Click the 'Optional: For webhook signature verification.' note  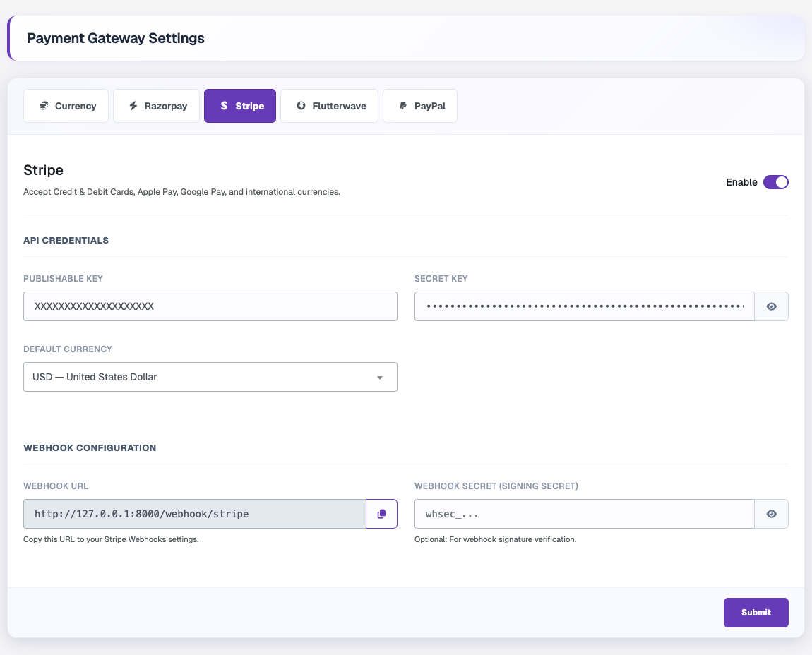coord(495,539)
